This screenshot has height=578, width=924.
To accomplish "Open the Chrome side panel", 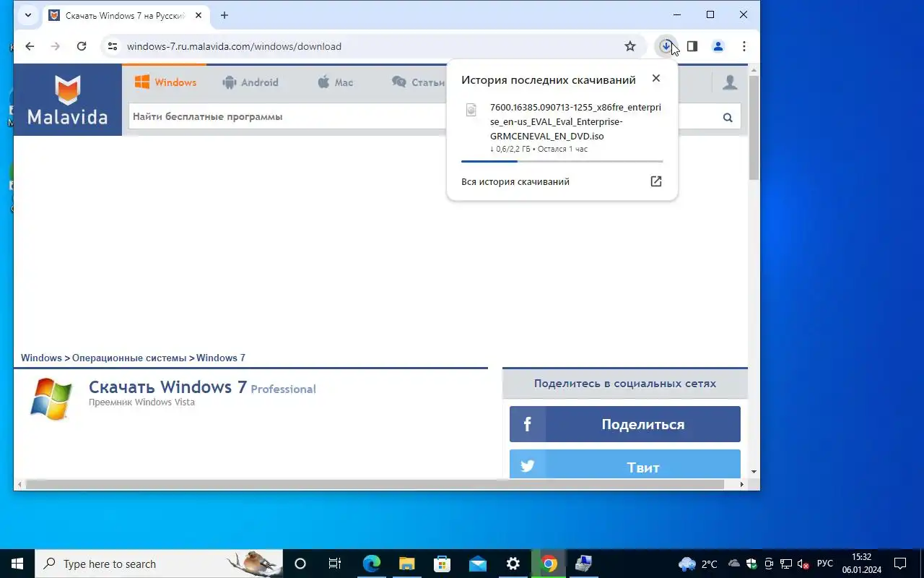I will pos(692,46).
